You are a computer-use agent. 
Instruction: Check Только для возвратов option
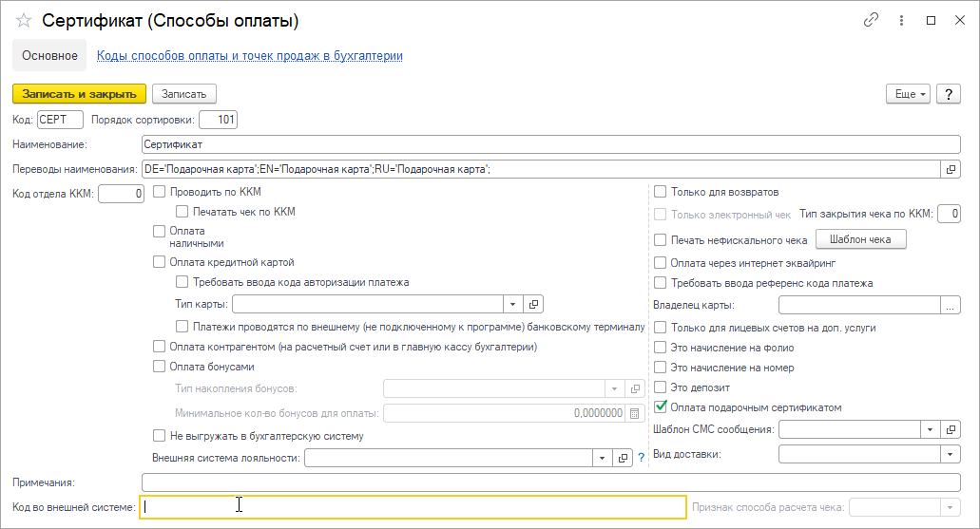pyautogui.click(x=660, y=192)
